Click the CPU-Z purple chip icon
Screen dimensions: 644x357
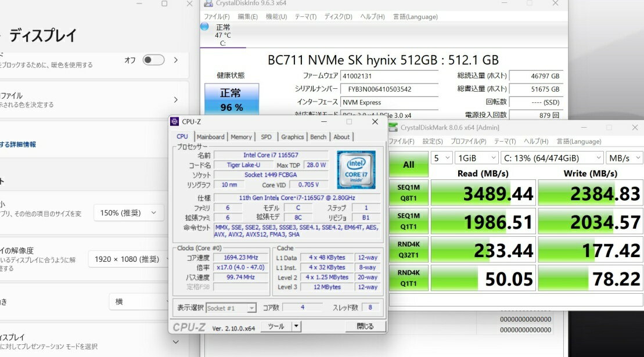[174, 121]
